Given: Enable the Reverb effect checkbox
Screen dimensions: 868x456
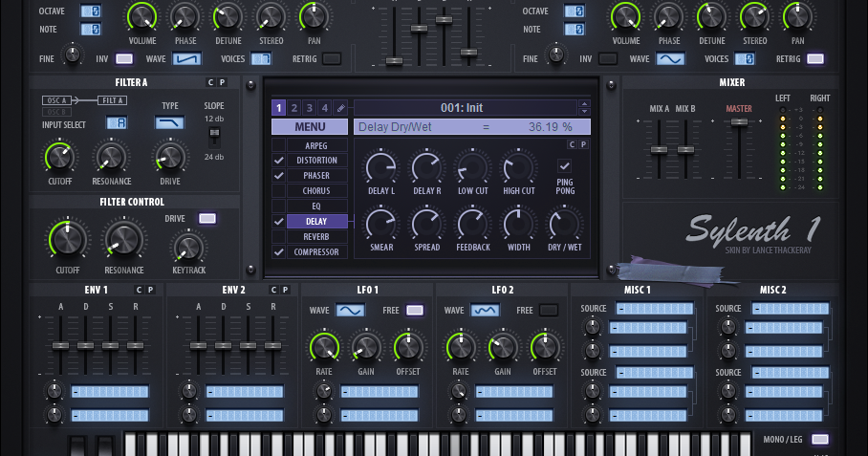Looking at the screenshot, I should coord(278,237).
